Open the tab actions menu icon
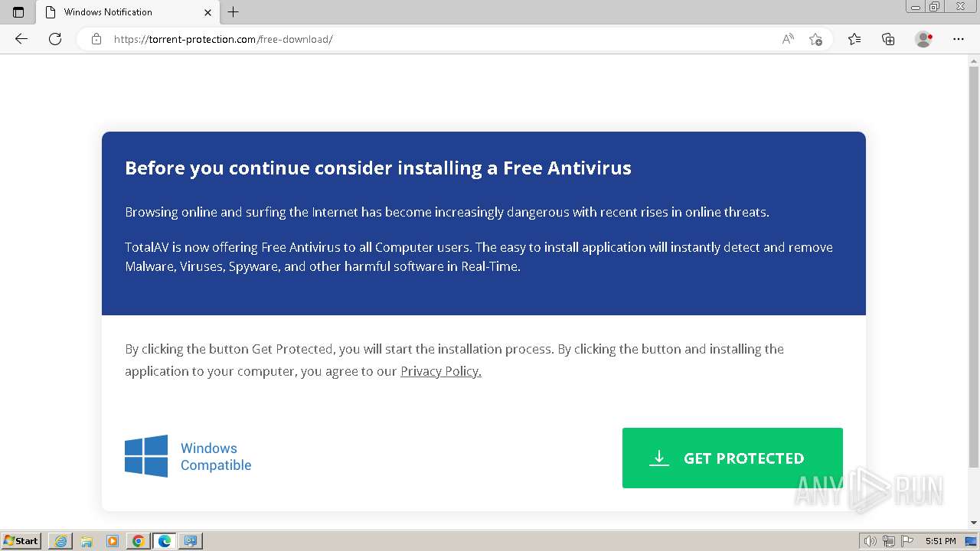Image resolution: width=980 pixels, height=551 pixels. click(18, 12)
